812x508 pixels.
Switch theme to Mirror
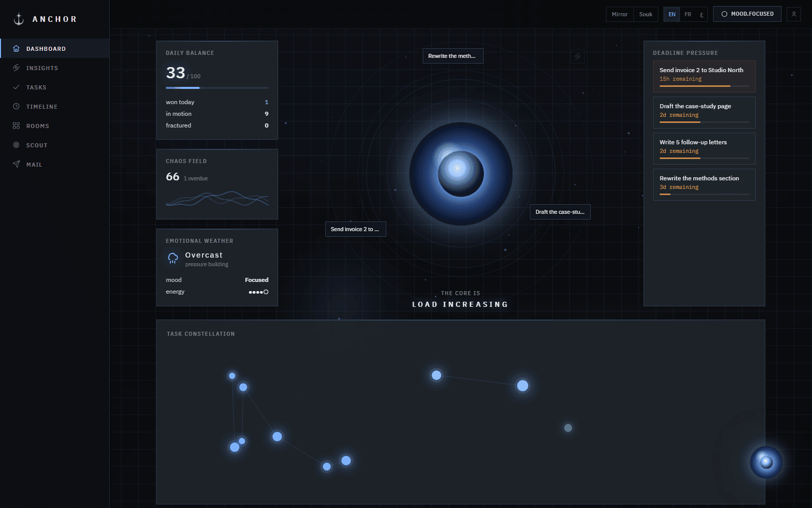[x=620, y=14]
